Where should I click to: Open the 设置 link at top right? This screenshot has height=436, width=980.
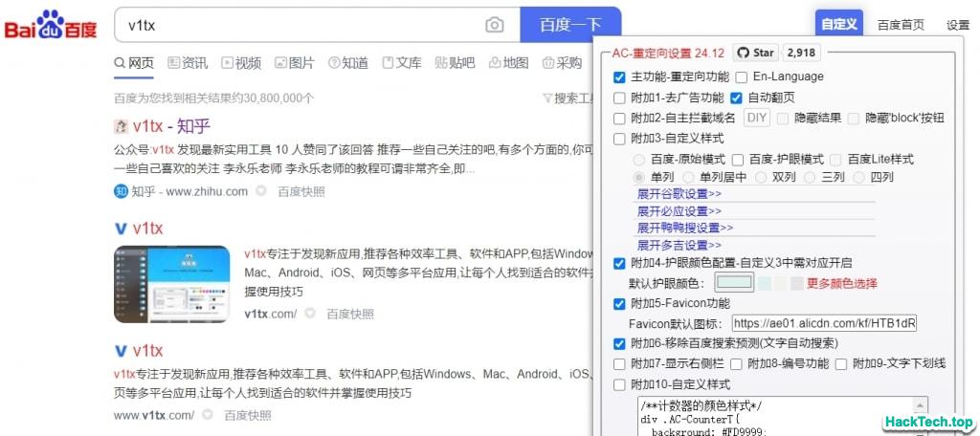pos(957,25)
